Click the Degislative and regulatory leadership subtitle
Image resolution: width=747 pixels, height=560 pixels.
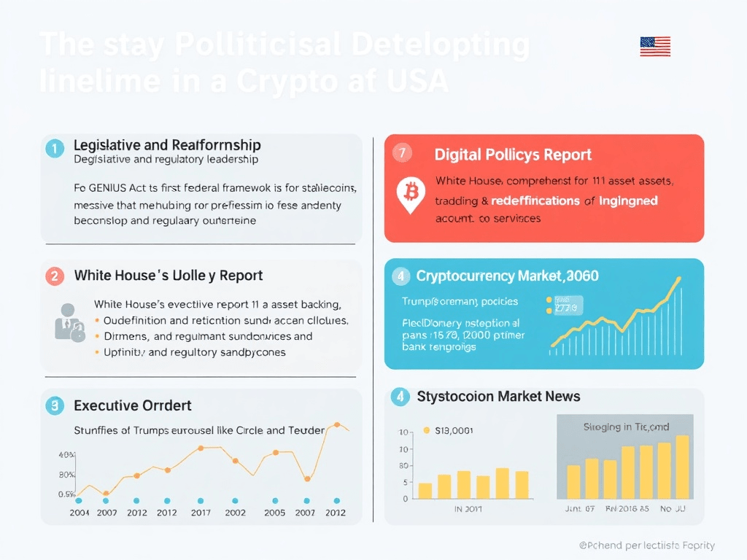point(166,159)
